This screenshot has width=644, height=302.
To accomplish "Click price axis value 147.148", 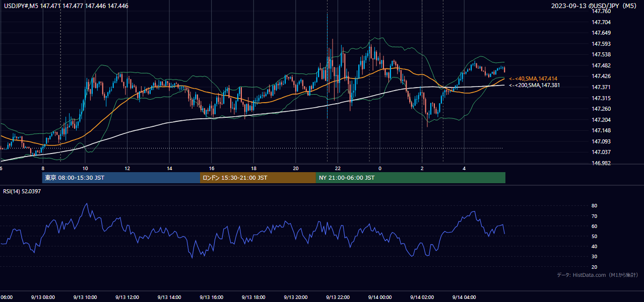I will click(601, 130).
